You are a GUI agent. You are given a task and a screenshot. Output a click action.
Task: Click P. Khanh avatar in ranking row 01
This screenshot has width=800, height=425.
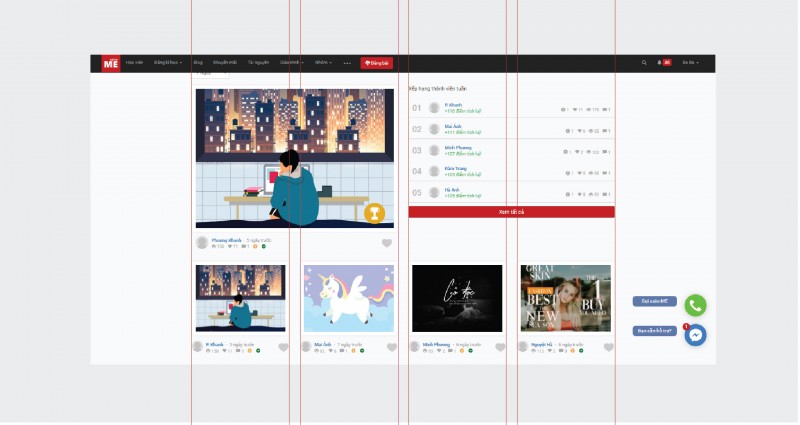pyautogui.click(x=434, y=108)
